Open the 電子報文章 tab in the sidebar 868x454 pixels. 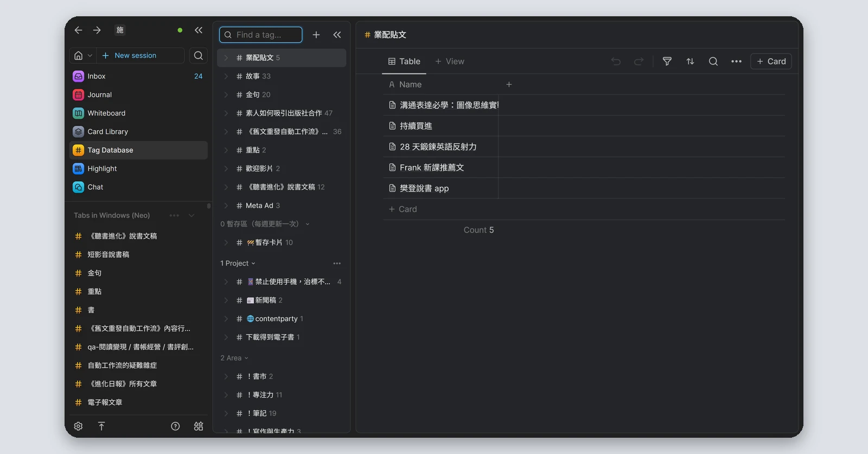(x=138, y=402)
